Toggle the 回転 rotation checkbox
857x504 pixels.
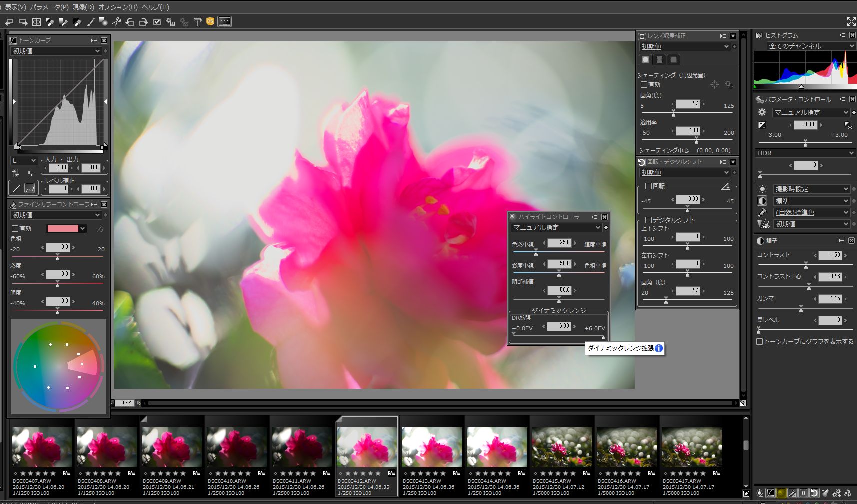[x=648, y=186]
